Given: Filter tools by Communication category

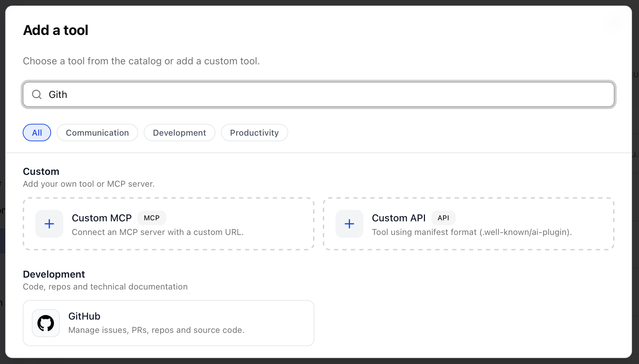Looking at the screenshot, I should pos(97,133).
